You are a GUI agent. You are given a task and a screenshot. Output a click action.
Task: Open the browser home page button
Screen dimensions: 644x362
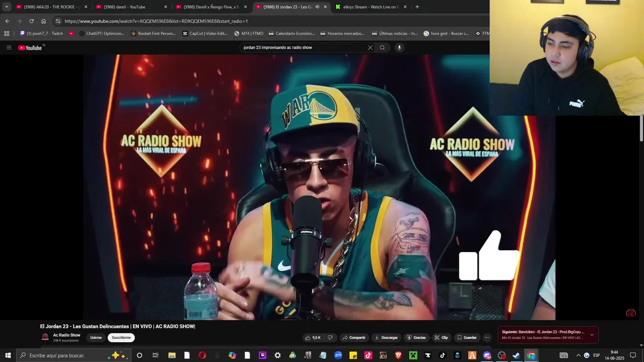tap(44, 21)
